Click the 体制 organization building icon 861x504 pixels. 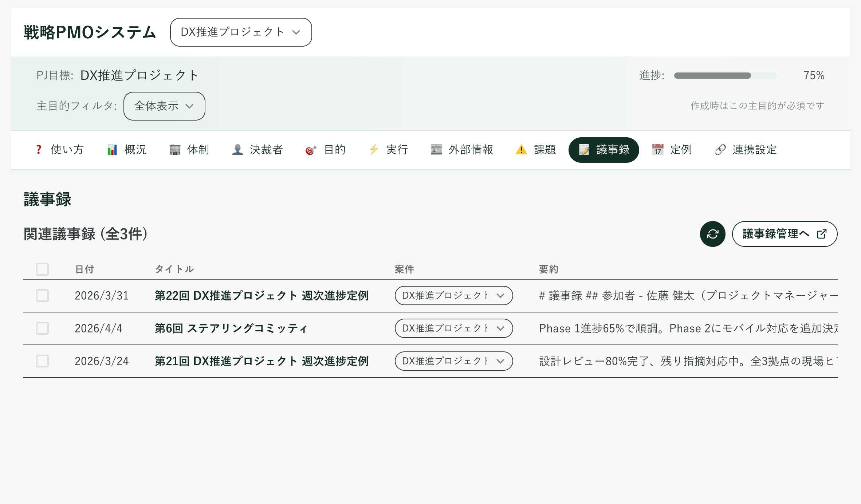[175, 150]
